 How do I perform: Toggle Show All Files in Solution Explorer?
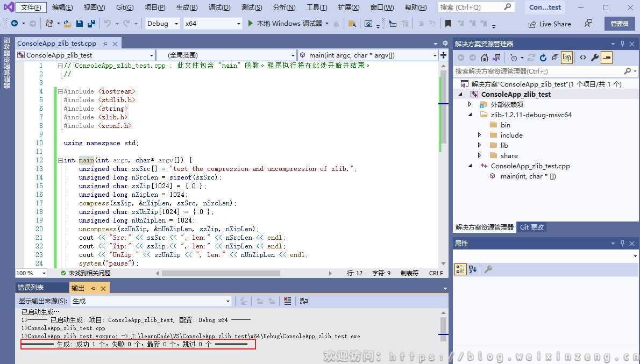[x=566, y=58]
